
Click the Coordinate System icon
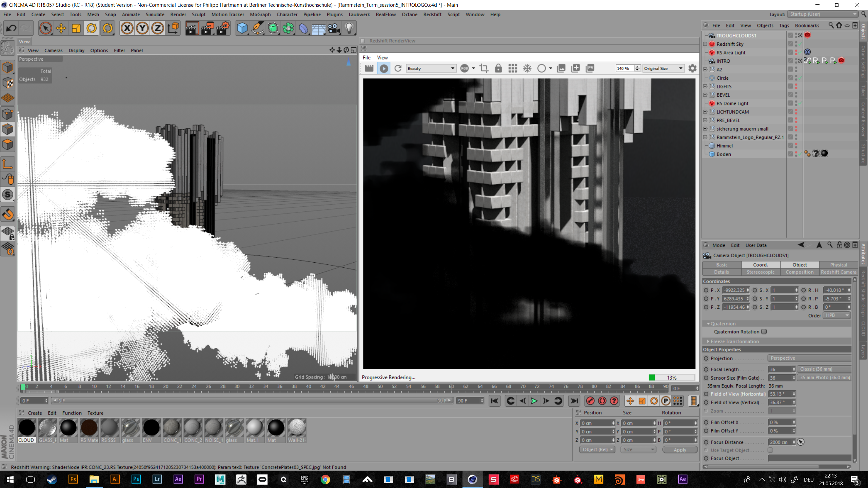pos(173,28)
